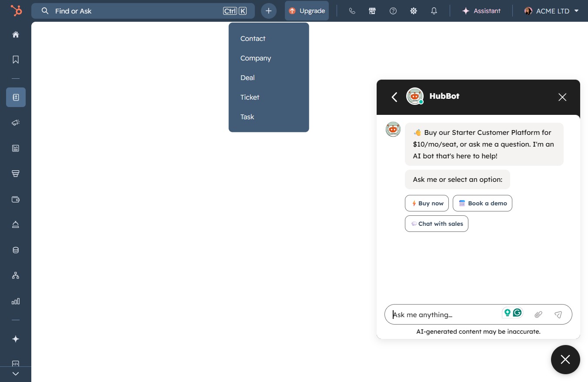The height and width of the screenshot is (382, 588).
Task: Go back in the HubBot chat
Action: 394,97
